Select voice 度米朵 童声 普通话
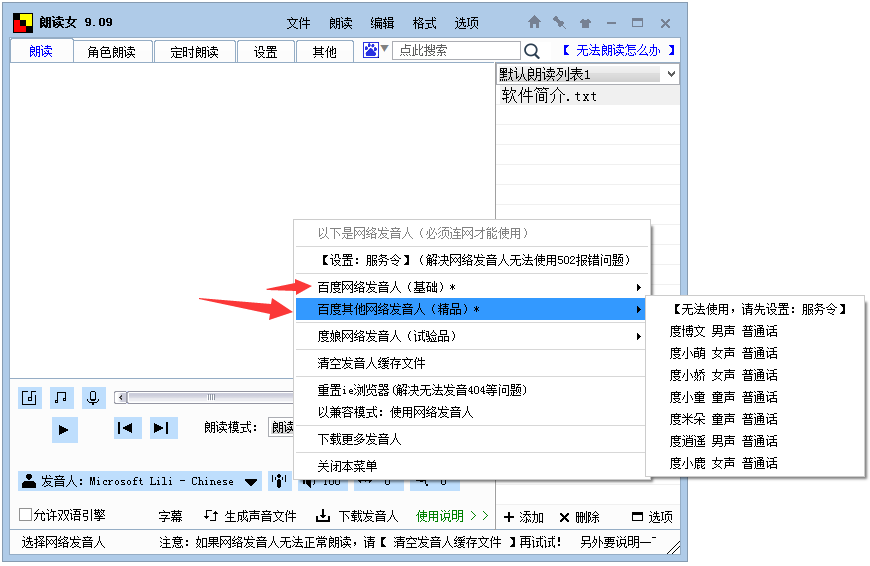Viewport: 870px width, 566px height. tap(756, 419)
